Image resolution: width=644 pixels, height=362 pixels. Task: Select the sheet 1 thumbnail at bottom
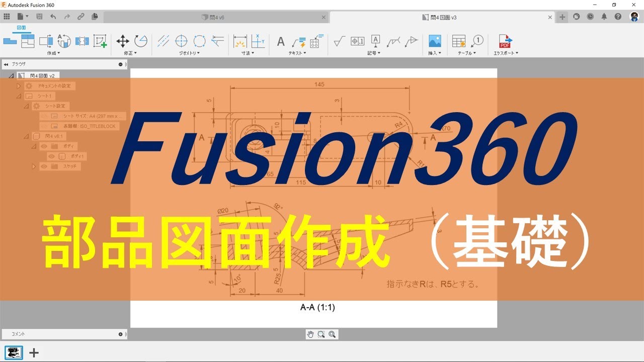point(14,352)
